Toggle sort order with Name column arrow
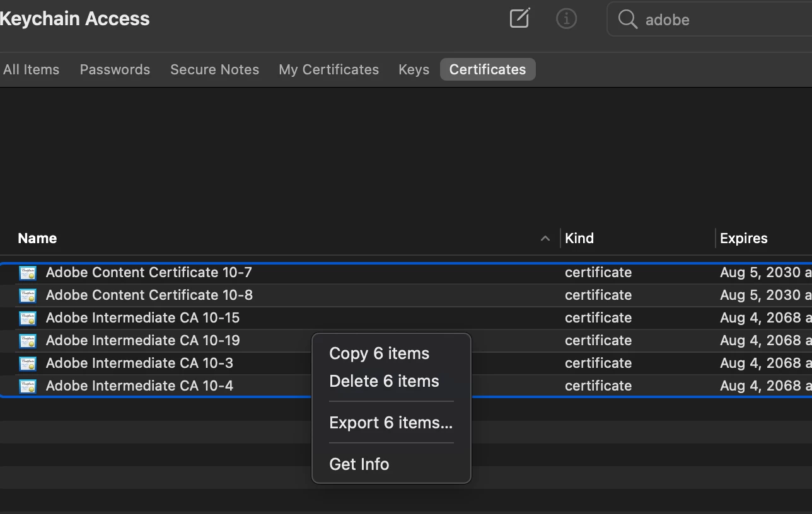Viewport: 812px width, 514px height. pyautogui.click(x=545, y=238)
